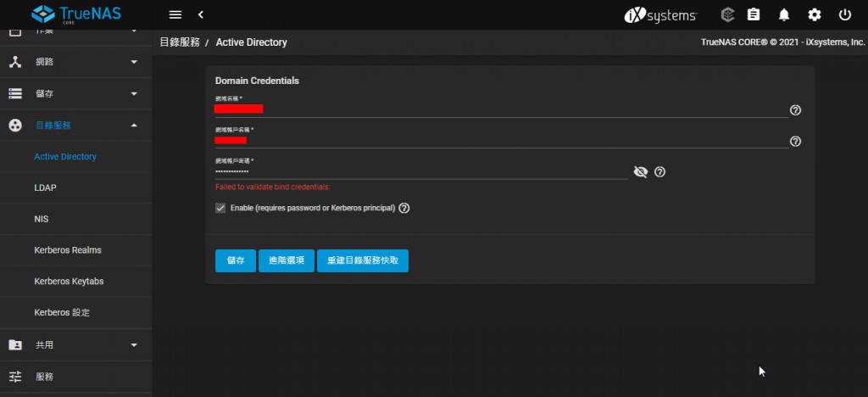Collapse the 目錄服務 menu arrow
Screen dimensions: 868x397
(x=134, y=126)
